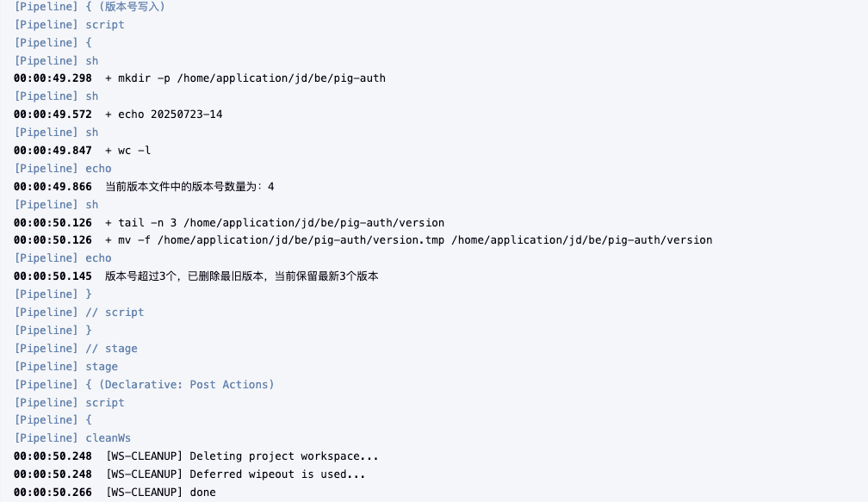This screenshot has height=502, width=868.
Task: Click the 版本号超过3个 log message
Action: [x=242, y=276]
